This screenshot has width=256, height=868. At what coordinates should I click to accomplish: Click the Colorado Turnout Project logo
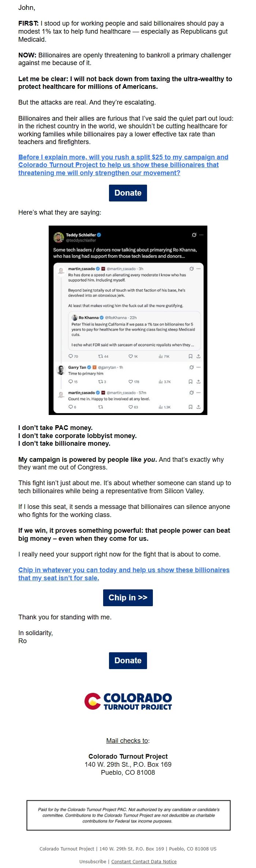128,701
